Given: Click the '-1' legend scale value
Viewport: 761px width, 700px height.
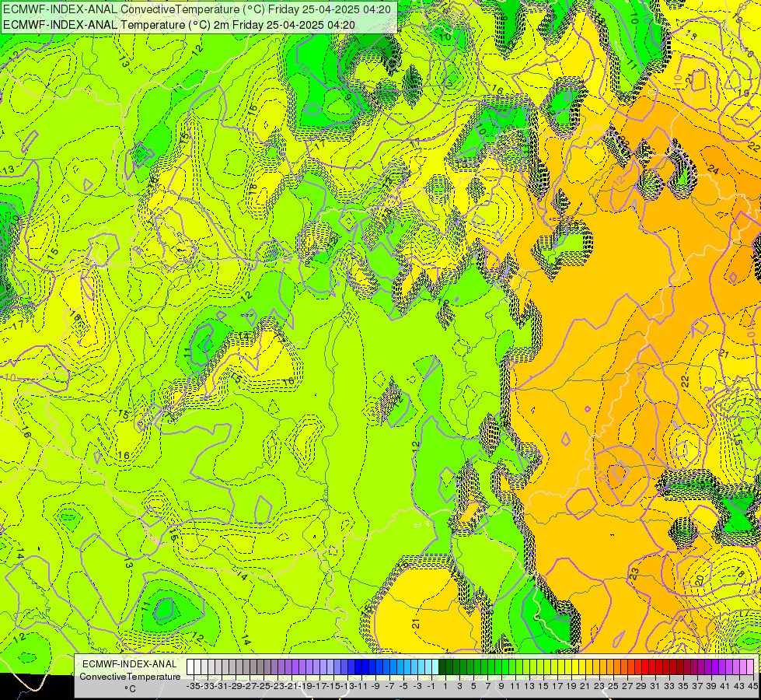Looking at the screenshot, I should [x=431, y=686].
